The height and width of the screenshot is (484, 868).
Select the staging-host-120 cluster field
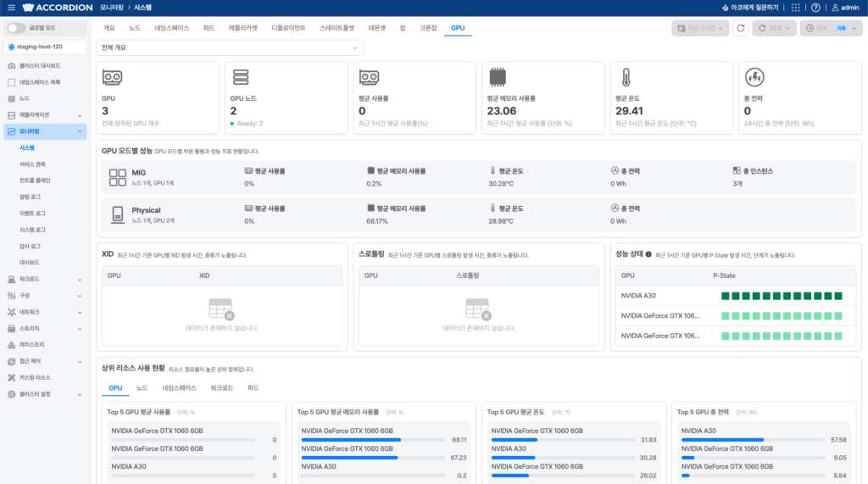[45, 47]
